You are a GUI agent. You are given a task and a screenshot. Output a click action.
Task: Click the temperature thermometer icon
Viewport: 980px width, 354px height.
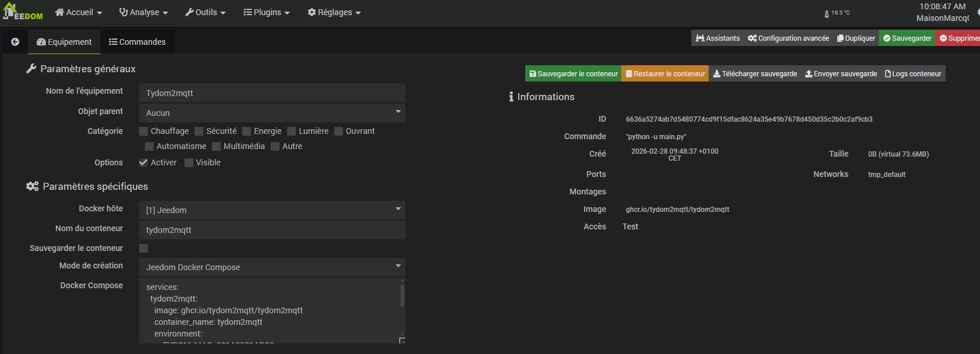[826, 13]
